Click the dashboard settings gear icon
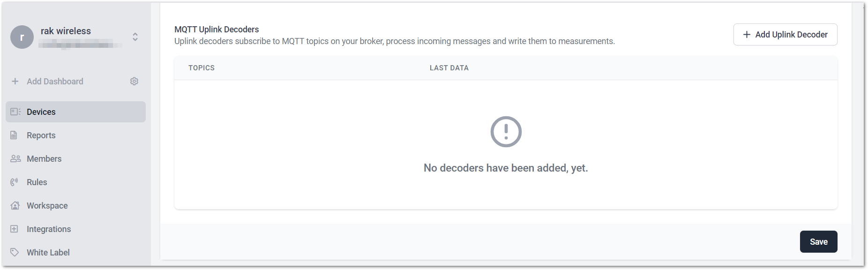Viewport: 868px width, 270px height. pos(134,82)
